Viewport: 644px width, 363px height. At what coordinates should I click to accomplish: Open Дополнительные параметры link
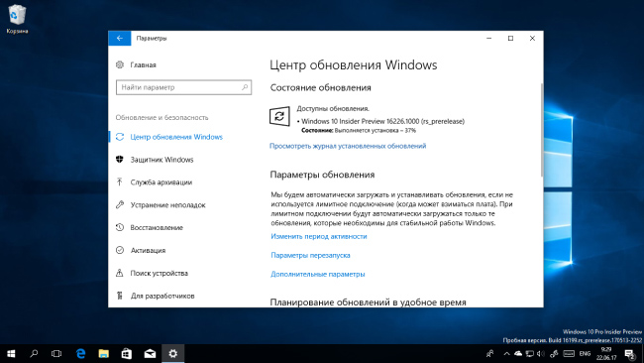[x=317, y=274]
